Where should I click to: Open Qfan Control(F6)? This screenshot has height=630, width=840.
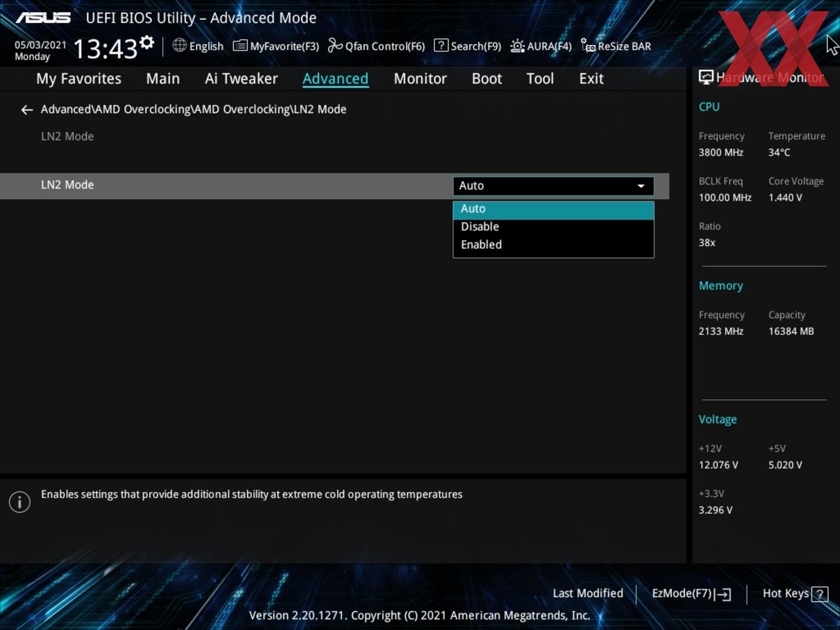point(376,46)
